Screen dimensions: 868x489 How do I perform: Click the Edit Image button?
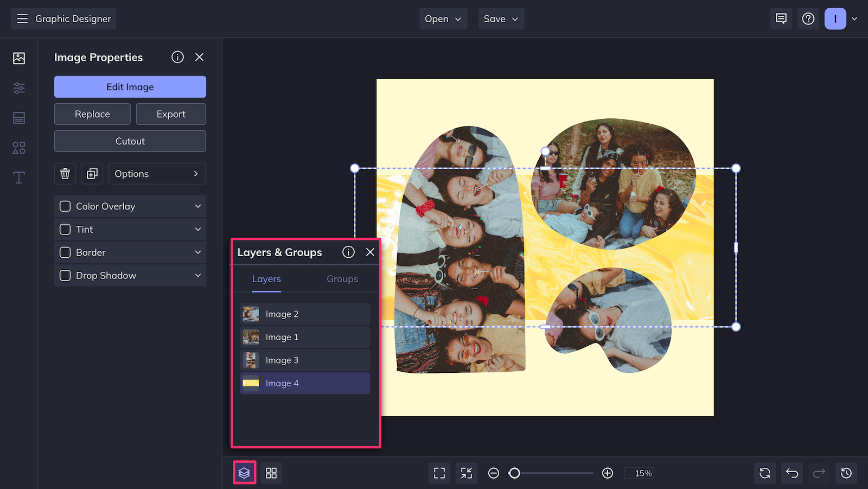tap(130, 87)
